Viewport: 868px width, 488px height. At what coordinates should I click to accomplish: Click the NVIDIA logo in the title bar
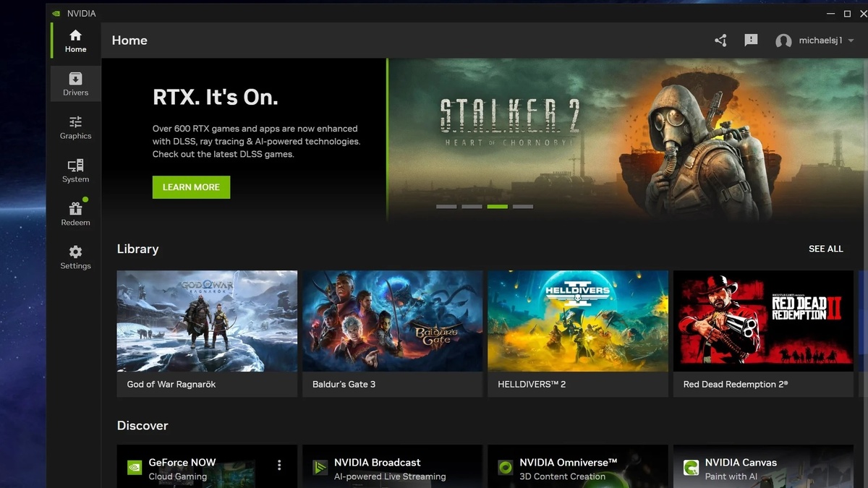tap(56, 13)
